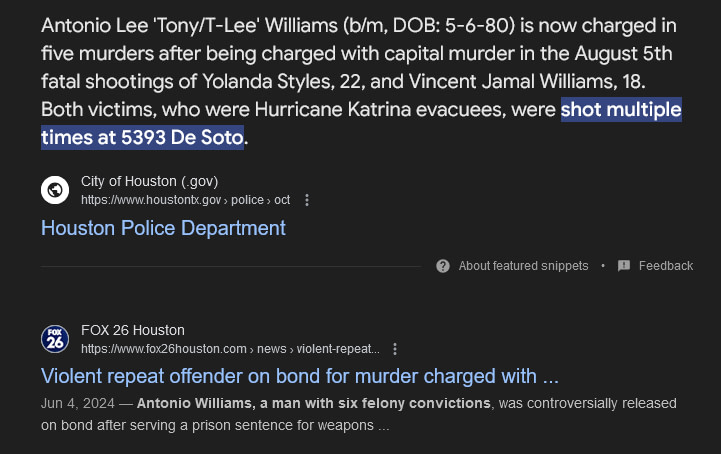Click the houstontx.gov police URL breadcrumb
721x454 pixels.
click(185, 200)
